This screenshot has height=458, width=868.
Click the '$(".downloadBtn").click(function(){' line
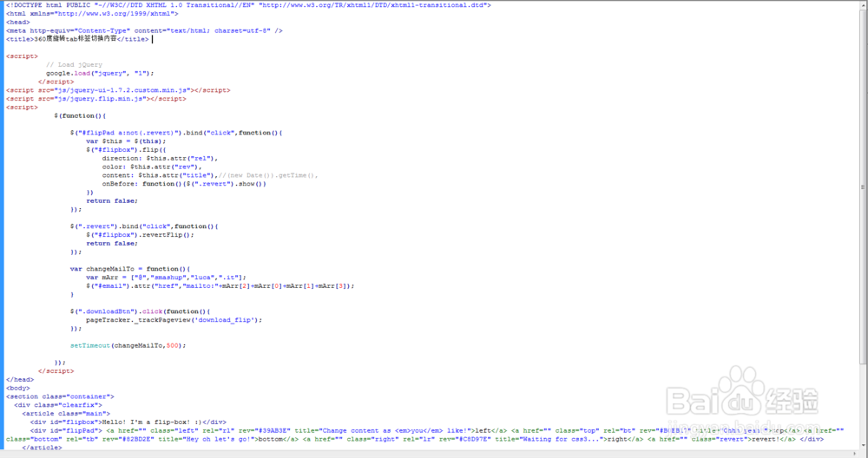click(140, 311)
